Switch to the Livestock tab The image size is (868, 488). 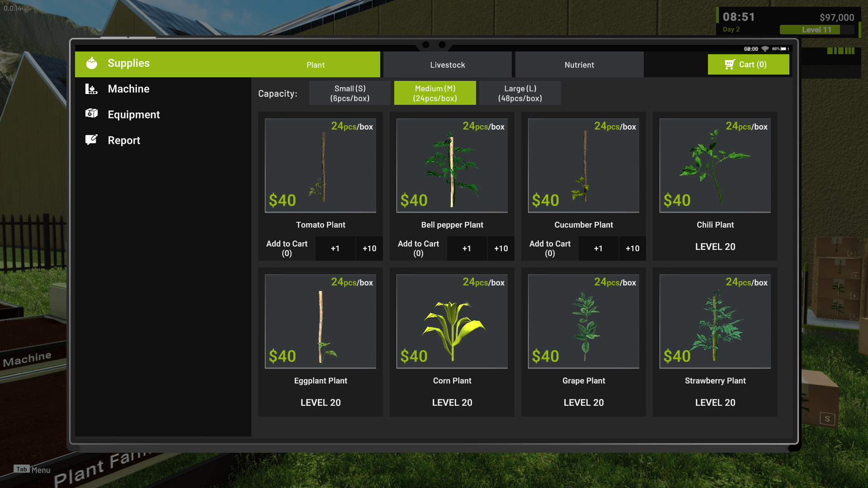(x=448, y=65)
